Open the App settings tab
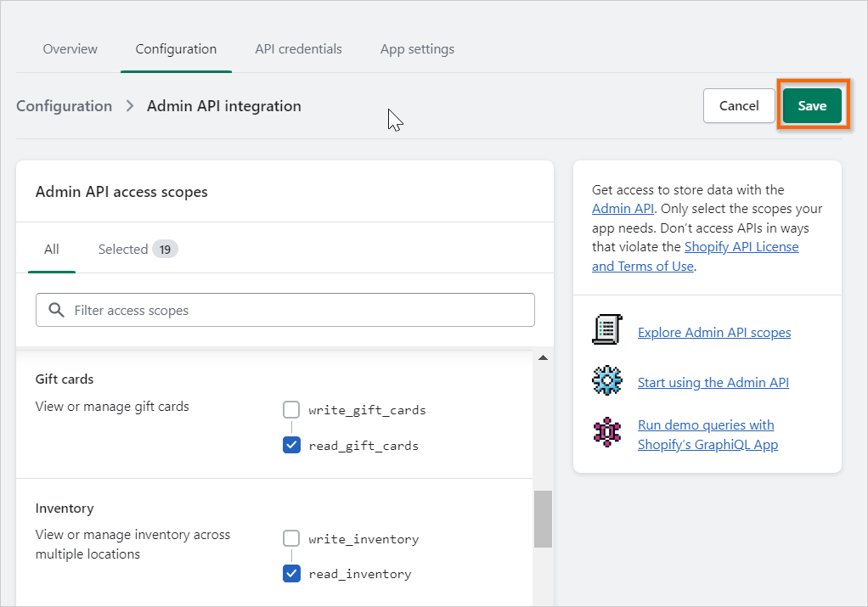Image resolution: width=868 pixels, height=607 pixels. click(x=417, y=48)
